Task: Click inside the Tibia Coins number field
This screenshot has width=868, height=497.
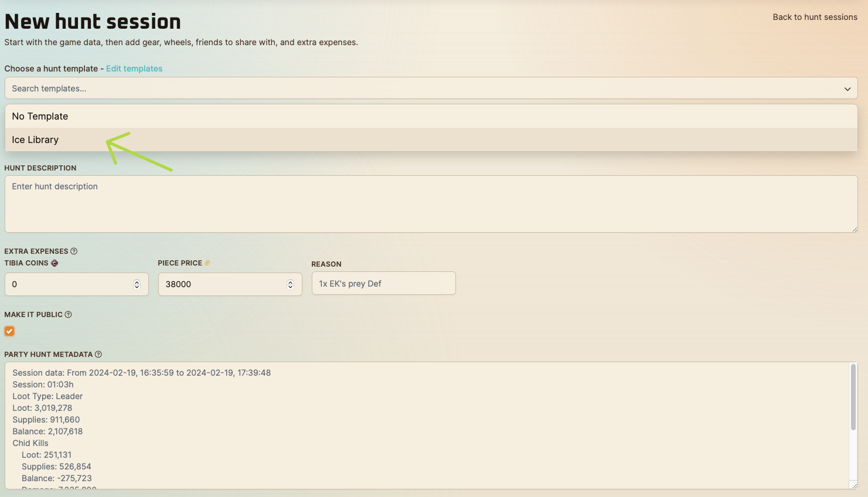Action: [x=67, y=284]
